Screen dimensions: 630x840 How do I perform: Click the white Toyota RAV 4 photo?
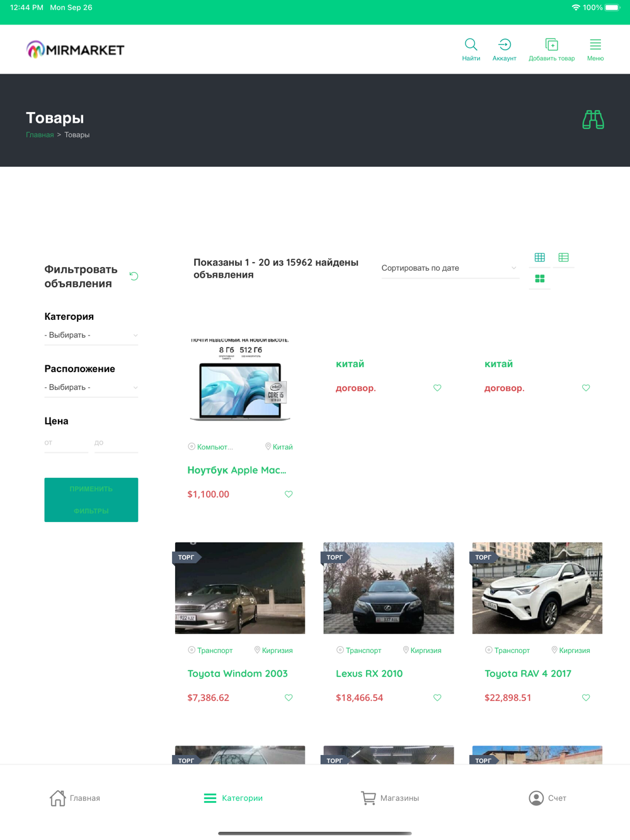click(x=537, y=588)
